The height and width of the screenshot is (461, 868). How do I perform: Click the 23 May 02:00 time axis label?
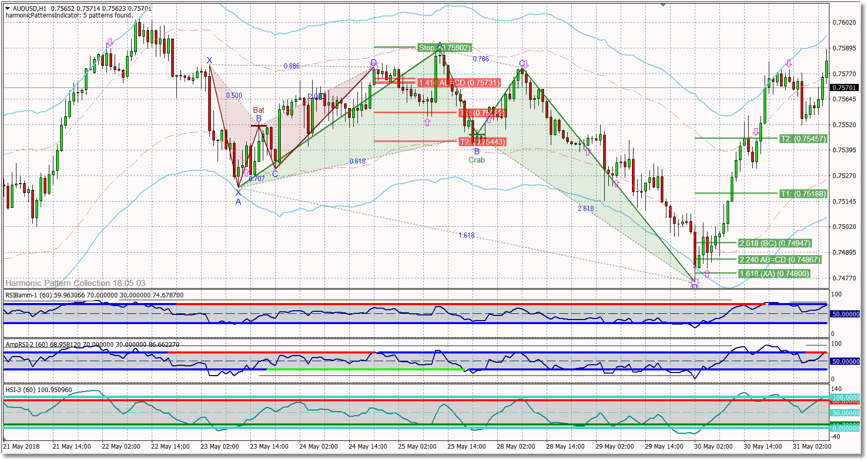pos(220,447)
